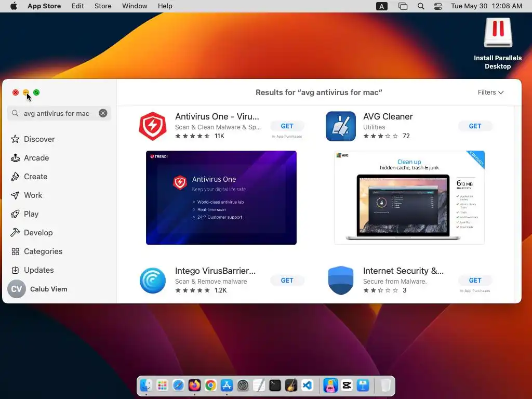Get the Intego VirusBarrier app
This screenshot has height=399, width=532.
pyautogui.click(x=287, y=280)
